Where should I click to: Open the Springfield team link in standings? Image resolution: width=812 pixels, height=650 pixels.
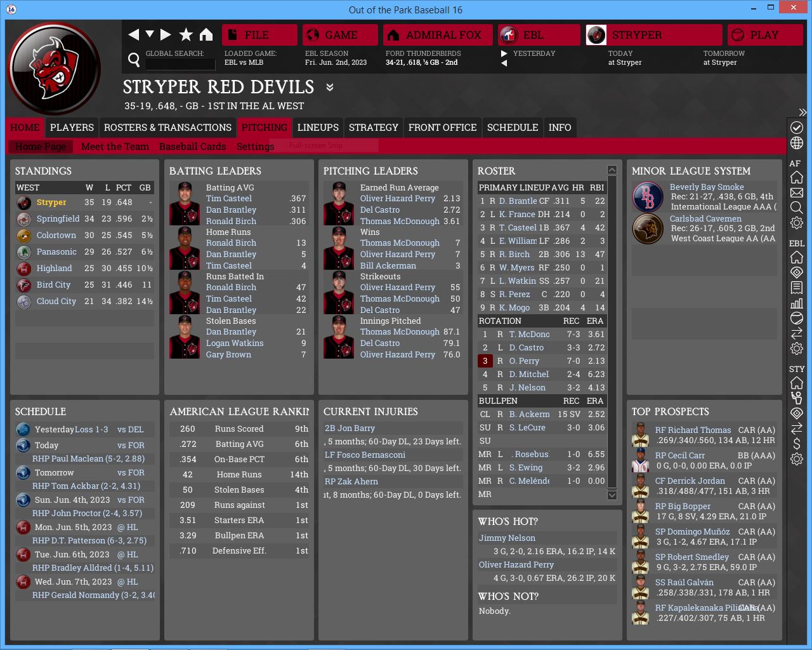[58, 219]
